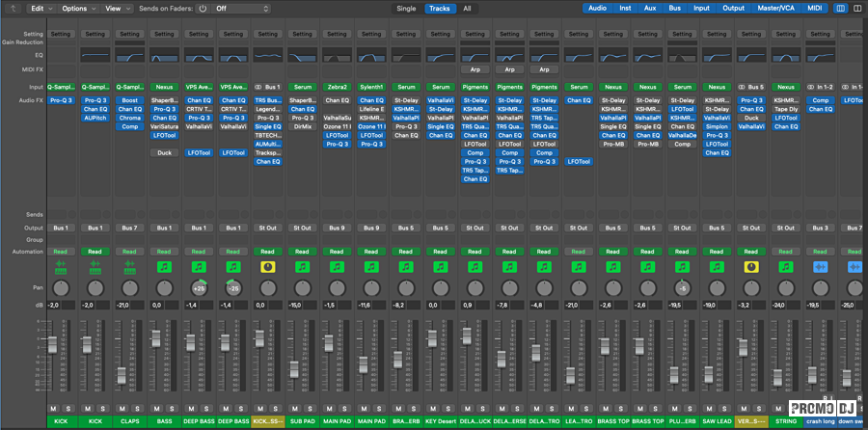This screenshot has width=868, height=430.
Task: Switch to wide channel strip view icon
Action: coord(857,8)
